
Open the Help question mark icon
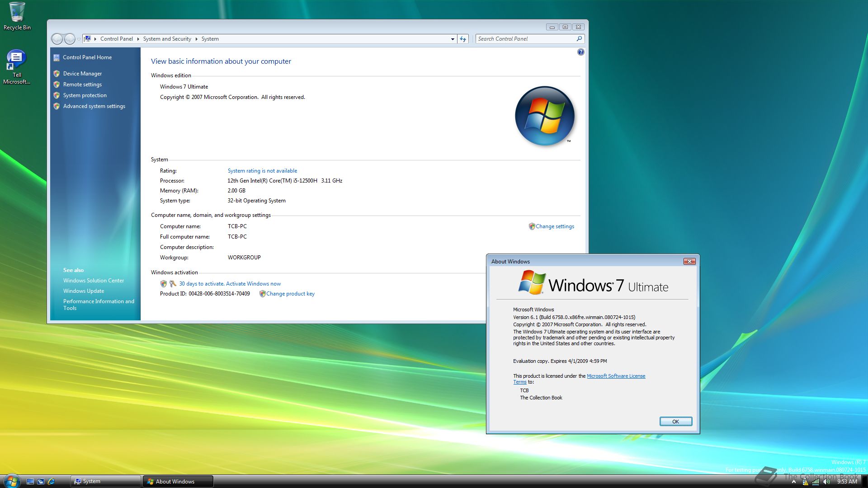581,52
